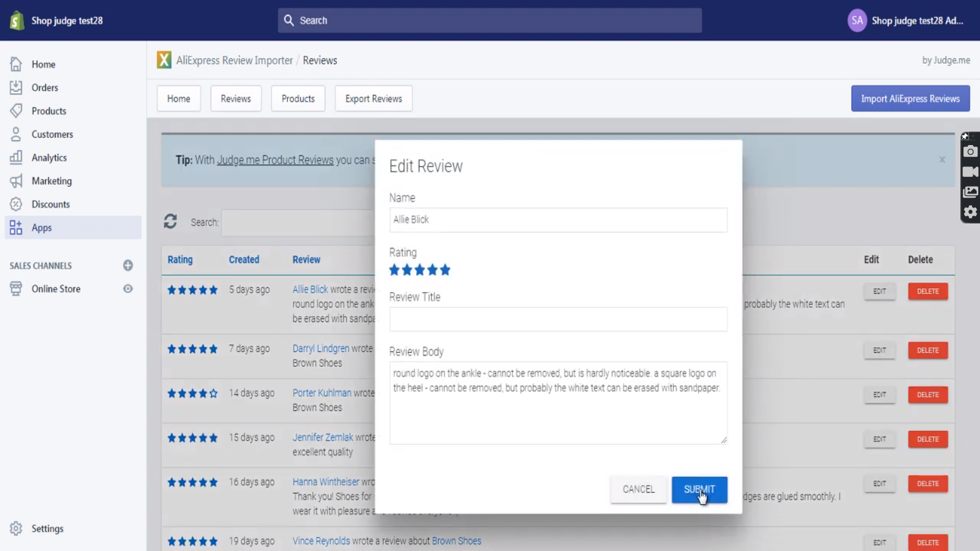Click the AliExpress Review Importer app icon
Image resolution: width=980 pixels, height=551 pixels.
pos(164,60)
